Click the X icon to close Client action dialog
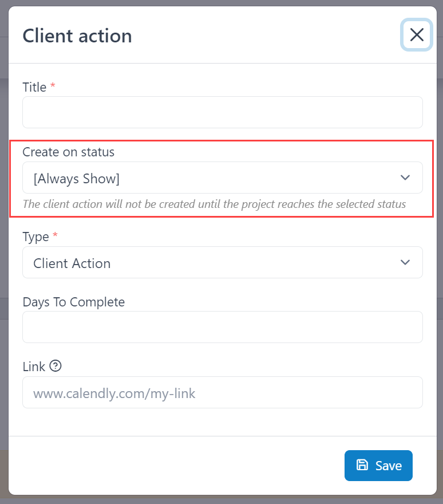Screen dimensions: 443x504 [x=416, y=35]
